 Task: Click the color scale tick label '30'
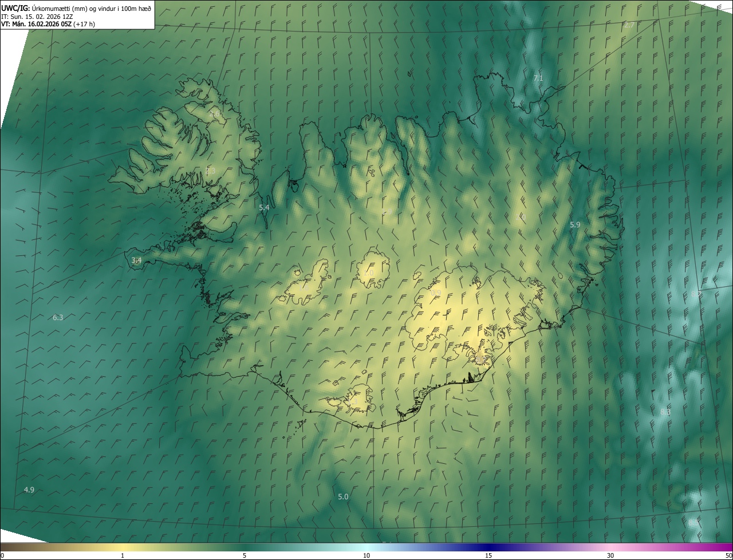(610, 556)
